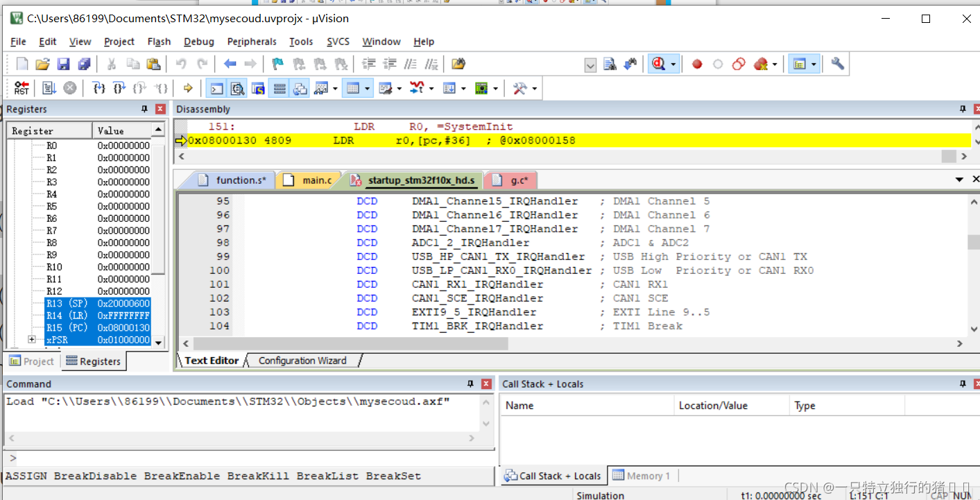Open the SVCS menu

click(338, 42)
